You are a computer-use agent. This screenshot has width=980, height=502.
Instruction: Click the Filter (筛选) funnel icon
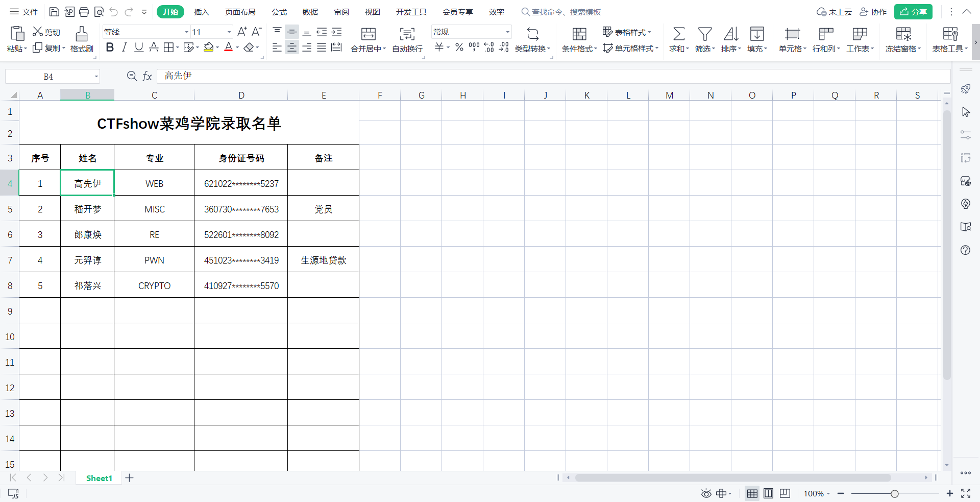704,34
